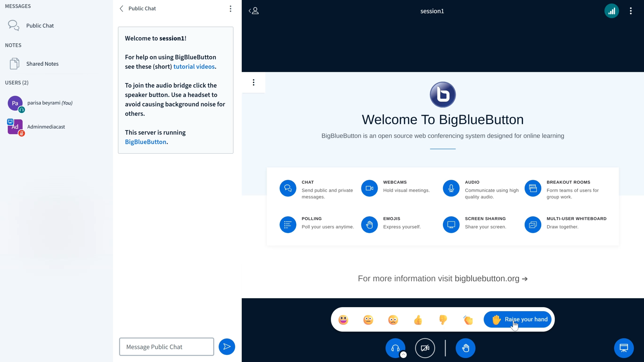644x362 pixels.
Task: Open the connection status signal icon
Action: coord(611,11)
